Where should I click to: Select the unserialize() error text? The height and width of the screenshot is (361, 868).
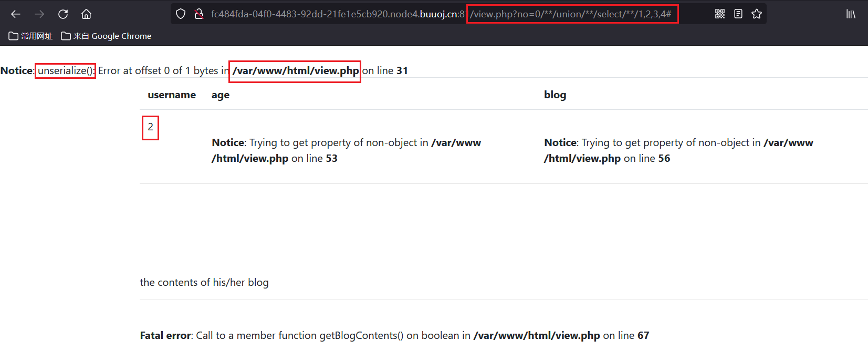tap(66, 70)
